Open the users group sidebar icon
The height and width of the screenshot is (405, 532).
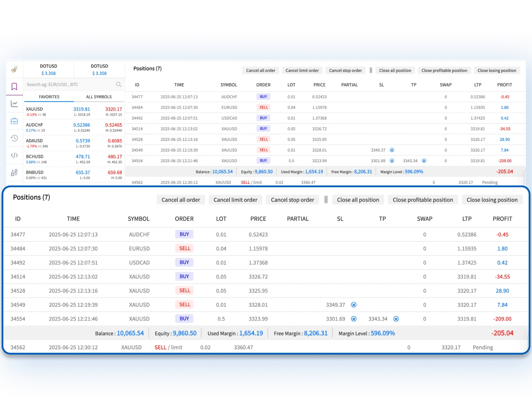pos(14,173)
